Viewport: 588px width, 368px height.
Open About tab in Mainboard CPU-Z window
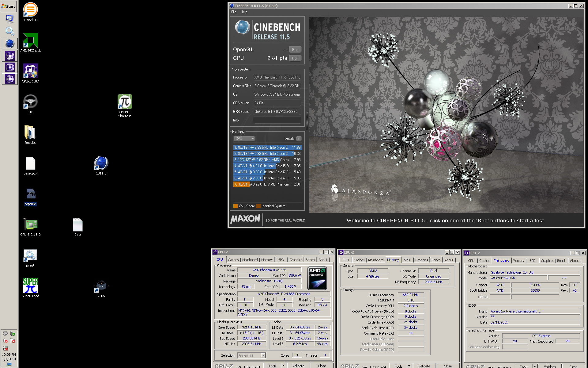click(x=574, y=261)
